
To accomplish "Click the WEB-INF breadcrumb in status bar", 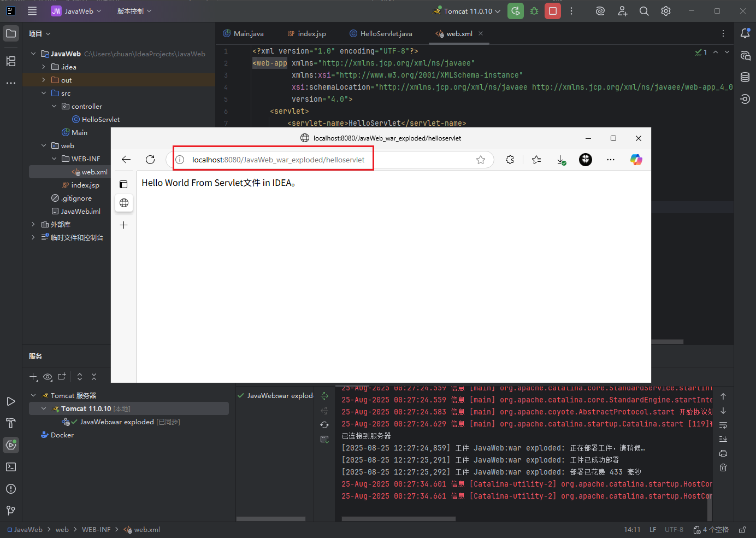I will click(96, 530).
